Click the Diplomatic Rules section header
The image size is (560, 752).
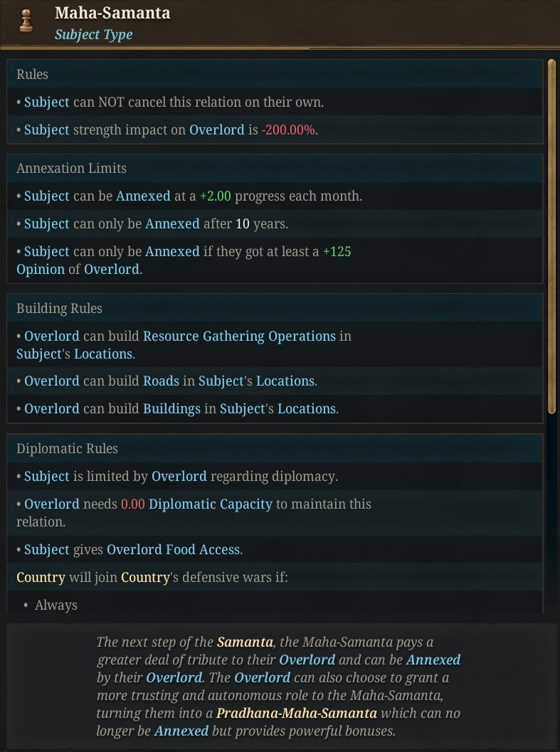click(275, 448)
